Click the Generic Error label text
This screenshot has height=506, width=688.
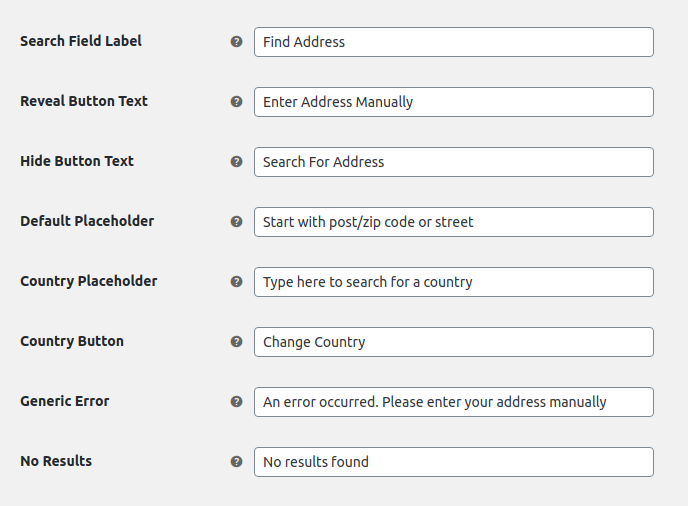(x=64, y=401)
